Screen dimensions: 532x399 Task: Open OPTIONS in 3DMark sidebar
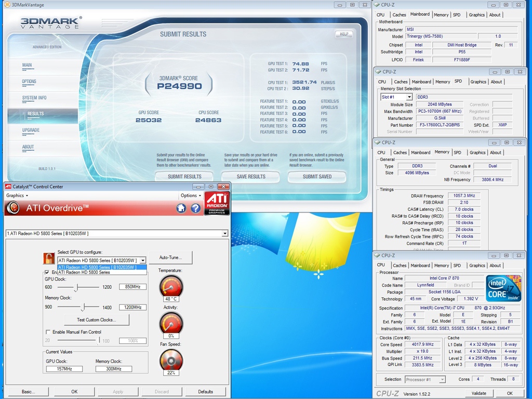29,82
